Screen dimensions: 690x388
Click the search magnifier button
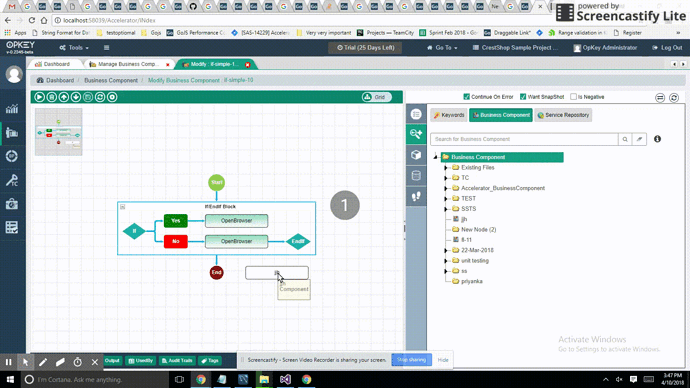pos(625,139)
